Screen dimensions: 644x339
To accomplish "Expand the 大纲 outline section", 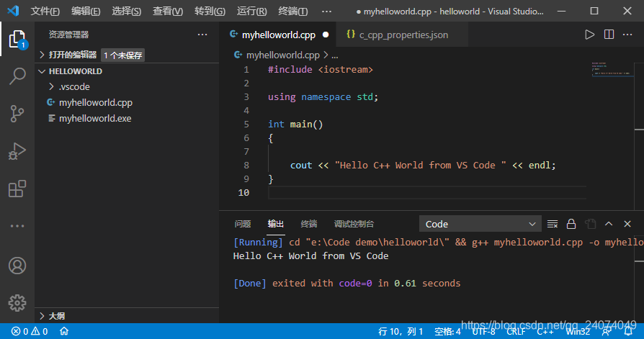I will pyautogui.click(x=128, y=315).
